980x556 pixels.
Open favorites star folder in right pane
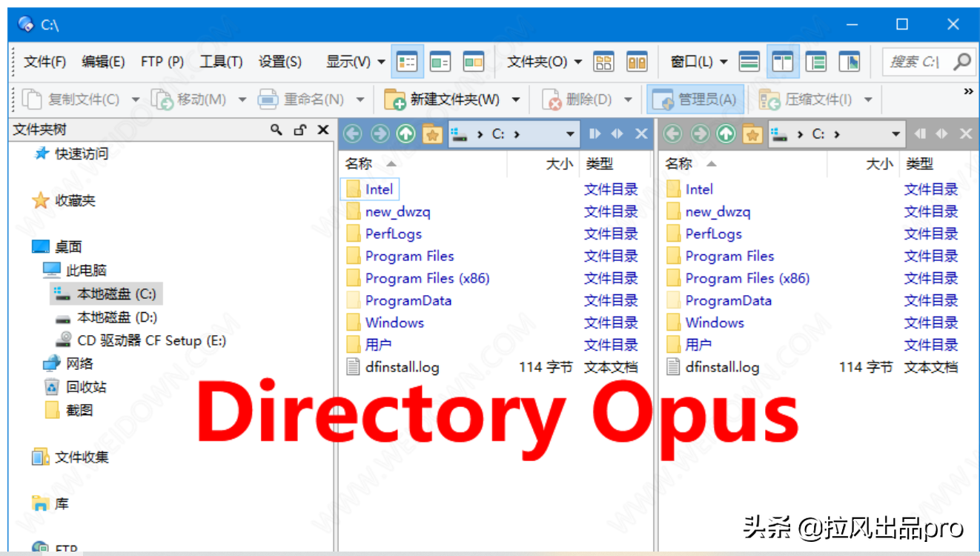point(752,133)
